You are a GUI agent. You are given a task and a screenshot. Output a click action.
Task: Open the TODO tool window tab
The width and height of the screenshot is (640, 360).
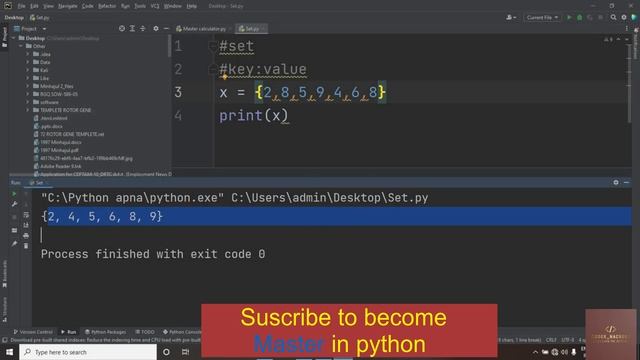145,332
